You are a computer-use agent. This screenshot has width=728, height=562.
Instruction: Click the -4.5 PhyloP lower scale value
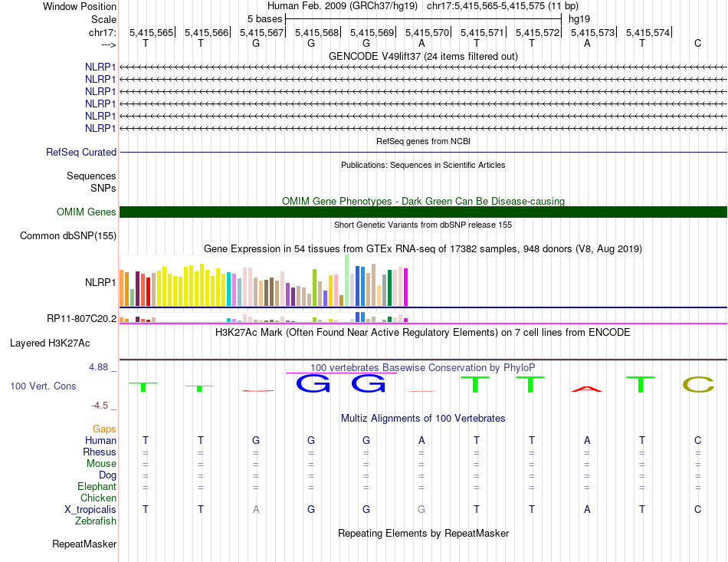100,406
